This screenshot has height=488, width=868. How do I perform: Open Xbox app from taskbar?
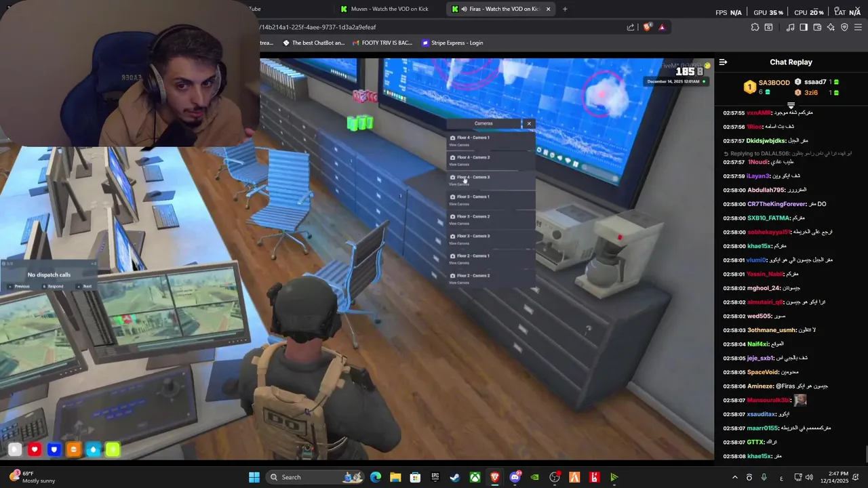(x=475, y=477)
